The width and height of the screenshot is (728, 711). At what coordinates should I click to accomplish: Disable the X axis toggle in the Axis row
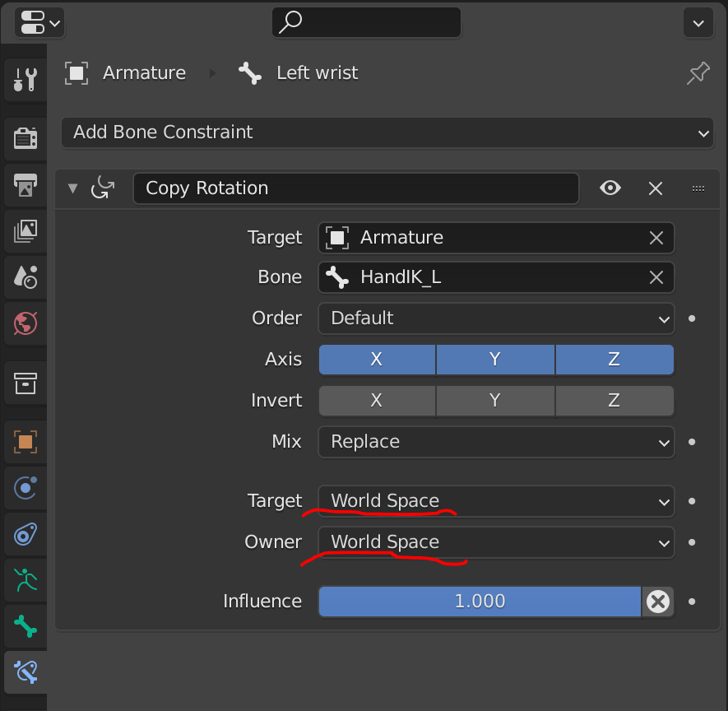coord(377,360)
